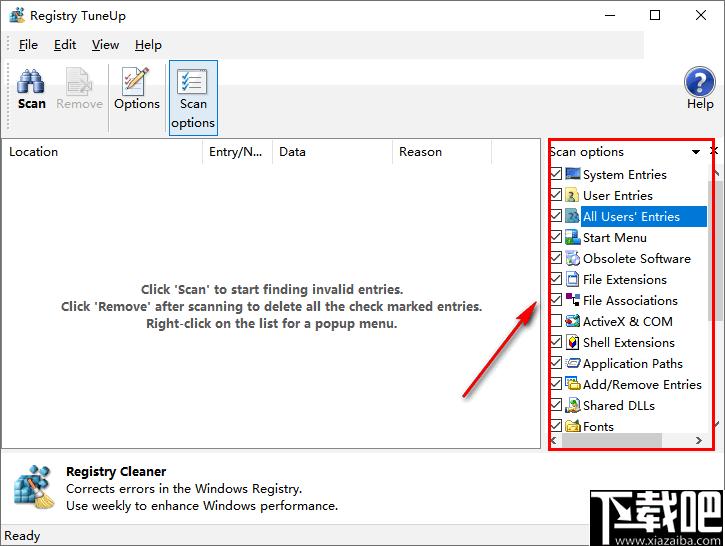Viewport: 725px width, 546px height.
Task: Sort by the Location column header
Action: [x=102, y=152]
